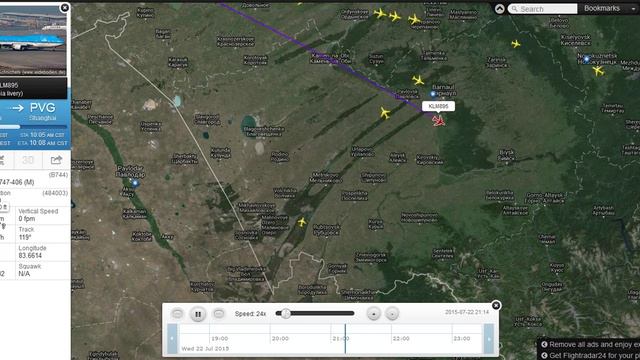Click the Pavlodar airport blue marker
Viewport: 640px width, 360px height.
click(135, 183)
